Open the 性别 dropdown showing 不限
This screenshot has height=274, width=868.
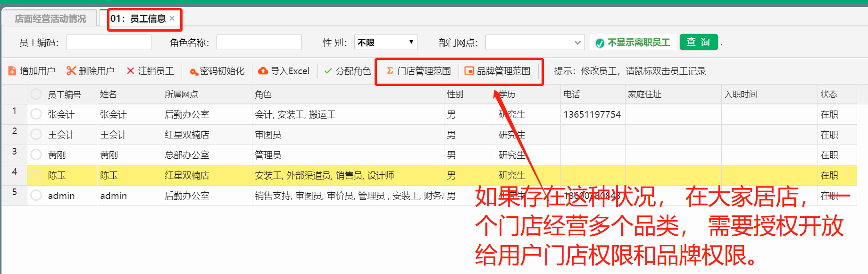click(385, 43)
